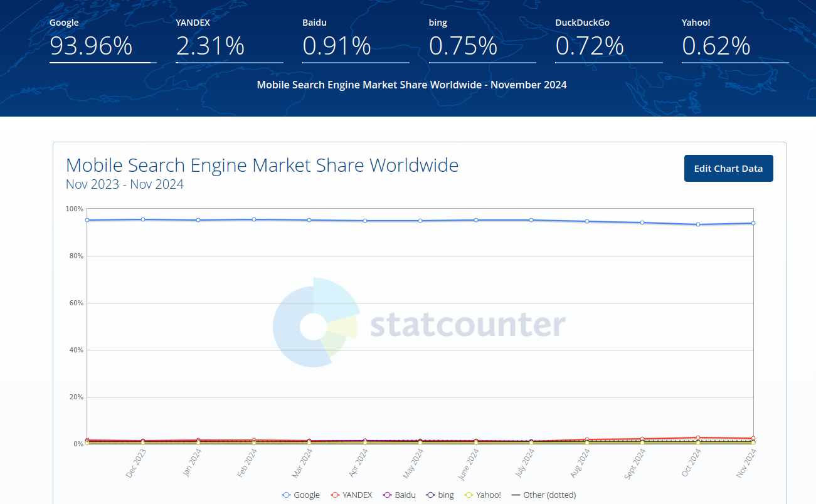This screenshot has height=504, width=816.
Task: Click the Nov 2023 - Nov 2024 date range subtitle
Action: 125,184
